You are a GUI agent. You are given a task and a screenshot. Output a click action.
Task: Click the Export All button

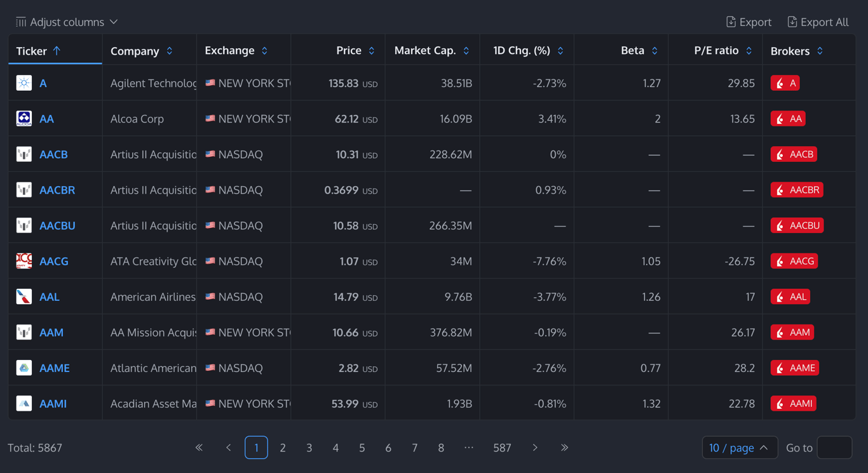817,22
